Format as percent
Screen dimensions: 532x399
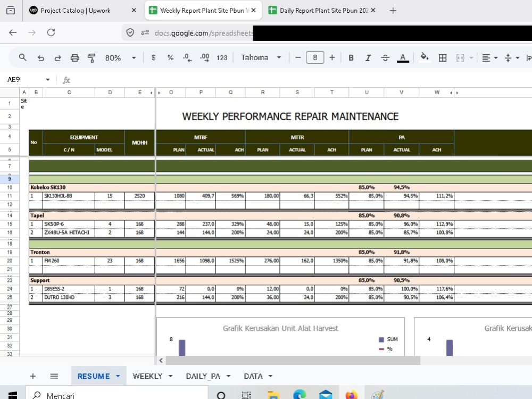pyautogui.click(x=170, y=57)
